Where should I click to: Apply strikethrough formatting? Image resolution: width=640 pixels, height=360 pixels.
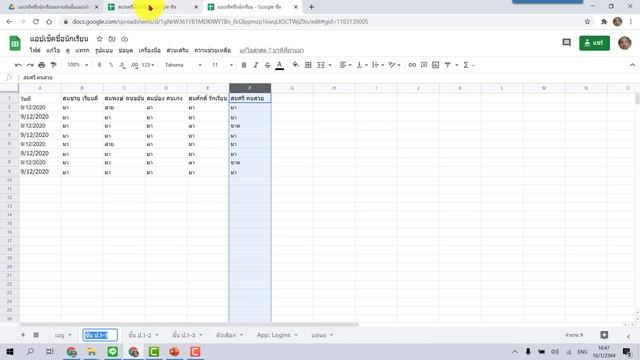[267, 65]
